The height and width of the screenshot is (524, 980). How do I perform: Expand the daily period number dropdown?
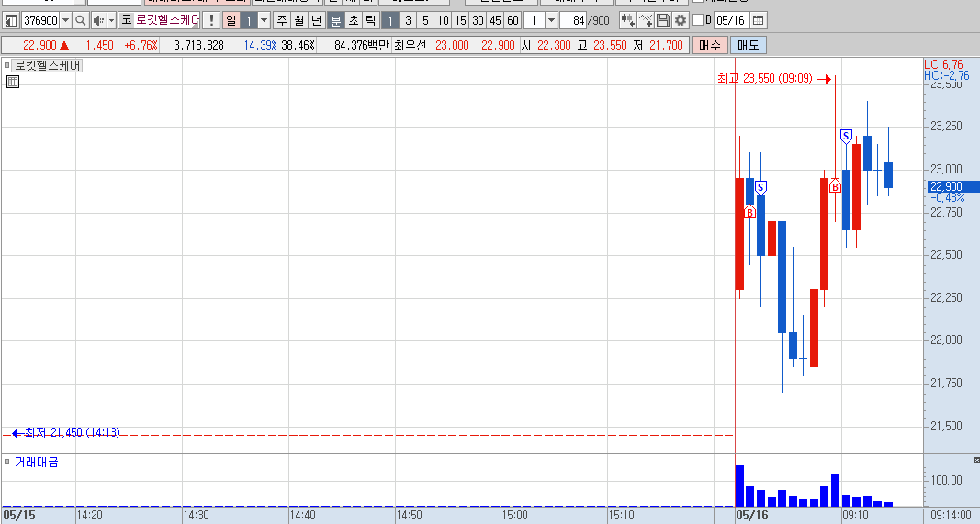click(264, 20)
